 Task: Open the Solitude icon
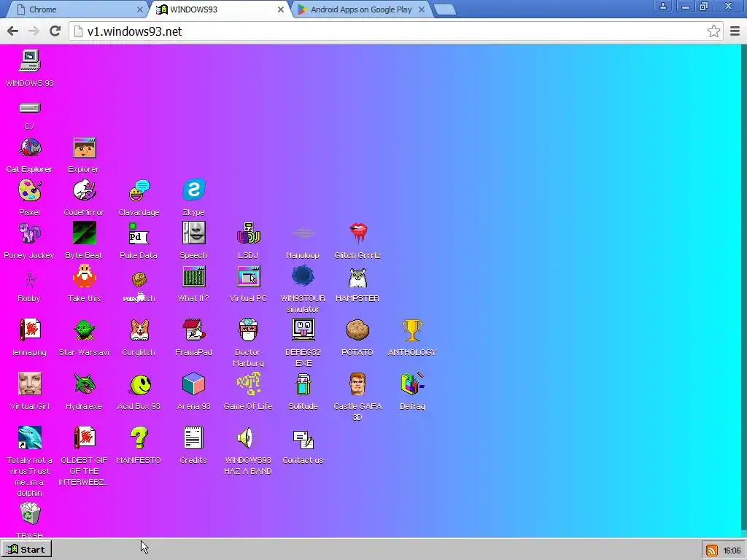pos(303,384)
